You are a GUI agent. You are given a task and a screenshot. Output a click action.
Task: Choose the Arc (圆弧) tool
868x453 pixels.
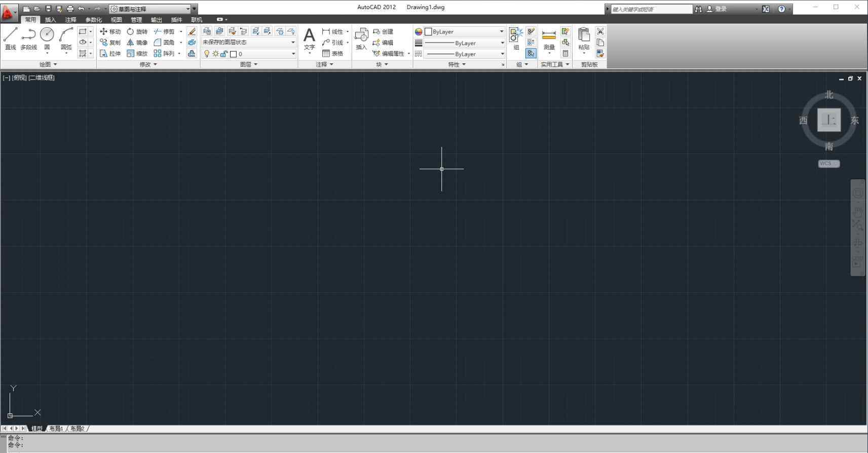(66, 35)
